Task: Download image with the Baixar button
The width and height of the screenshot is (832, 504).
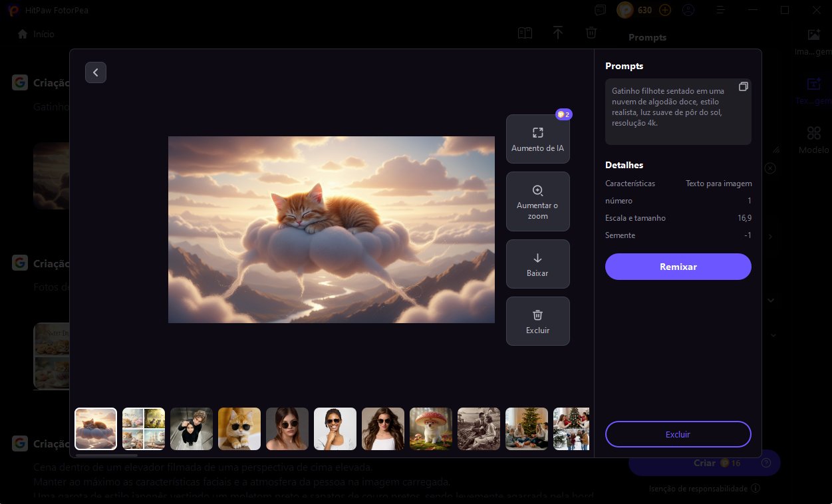Action: [x=537, y=264]
